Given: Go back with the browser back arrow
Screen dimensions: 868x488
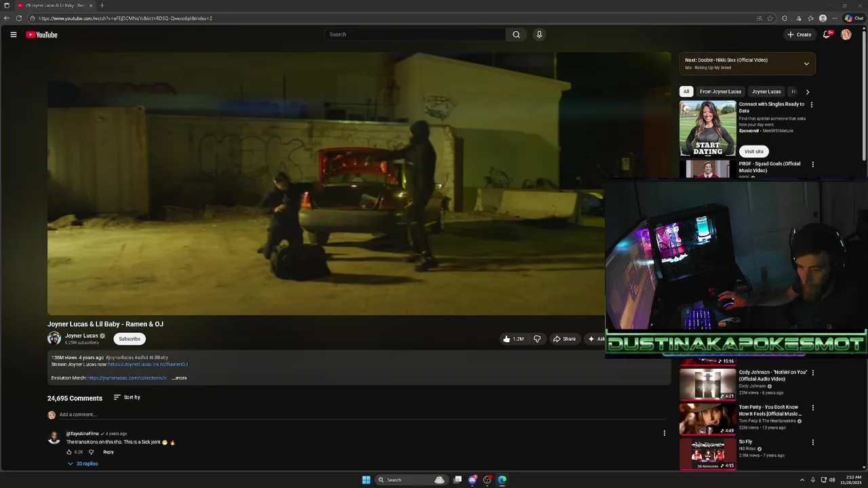Looking at the screenshot, I should click(7, 18).
